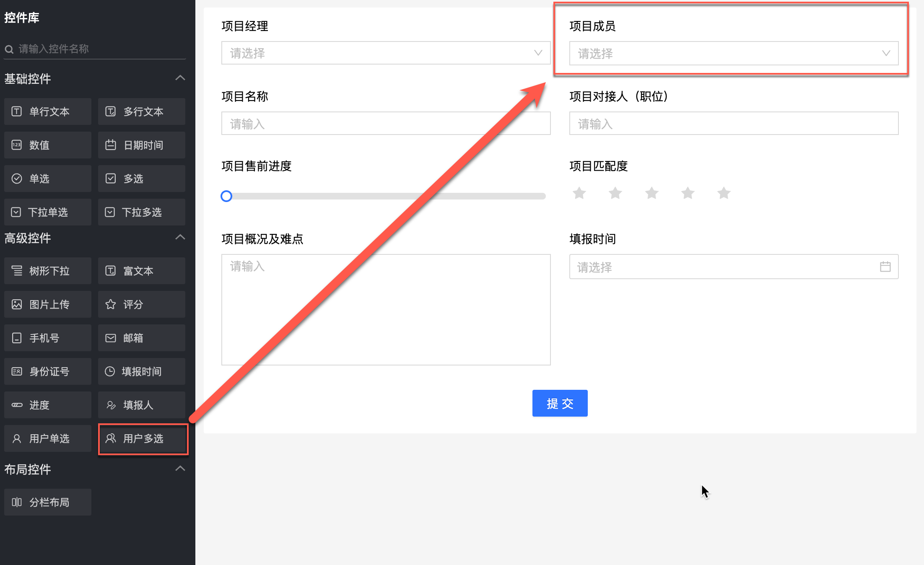
Task: Click the 用户多选 control
Action: point(143,439)
